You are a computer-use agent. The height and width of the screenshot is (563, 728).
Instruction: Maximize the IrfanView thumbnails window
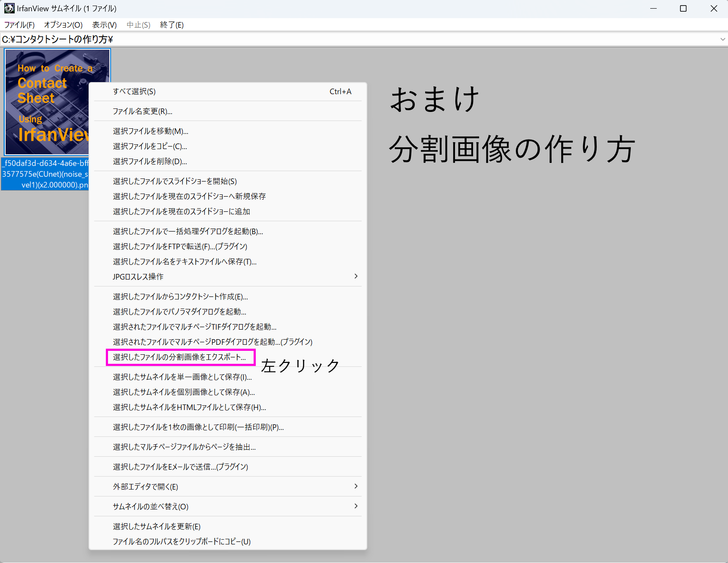point(683,9)
